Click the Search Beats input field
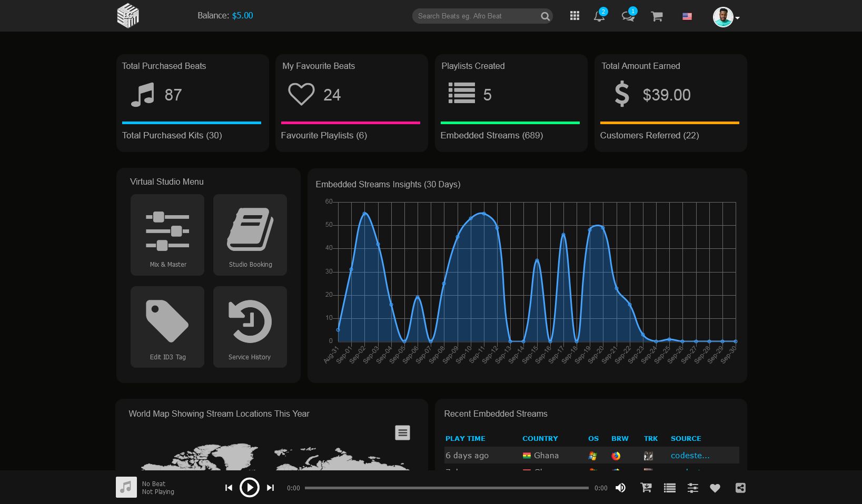Screen dimensions: 862x504 tap(477, 16)
